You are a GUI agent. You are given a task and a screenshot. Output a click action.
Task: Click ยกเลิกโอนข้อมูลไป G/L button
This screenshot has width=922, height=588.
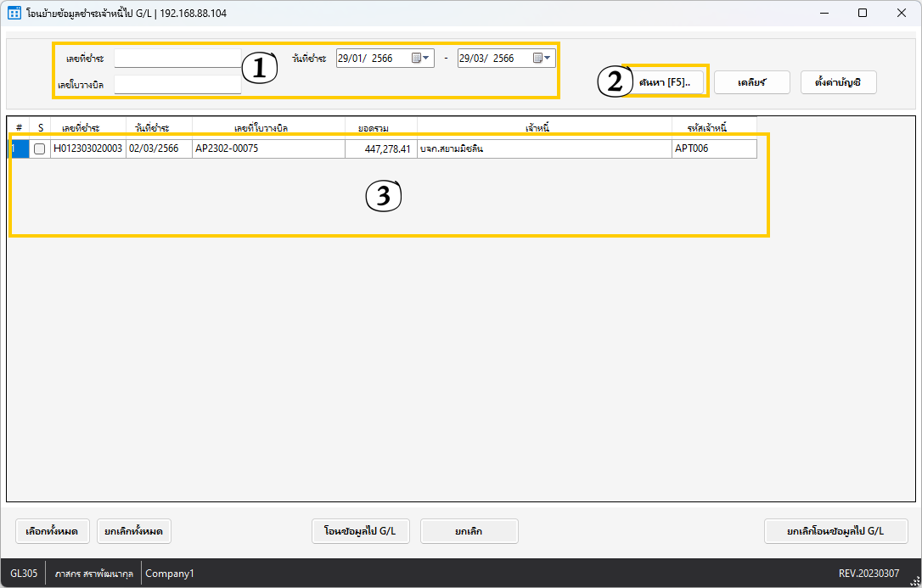pyautogui.click(x=835, y=531)
